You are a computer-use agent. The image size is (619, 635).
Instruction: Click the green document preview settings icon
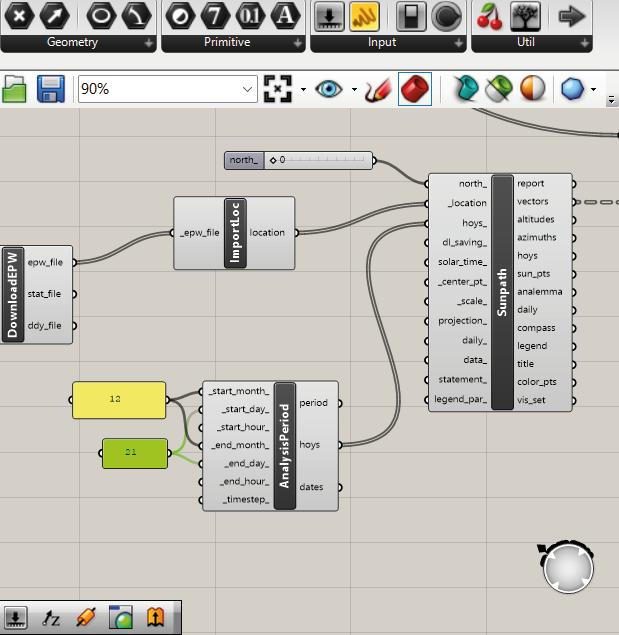click(x=499, y=88)
